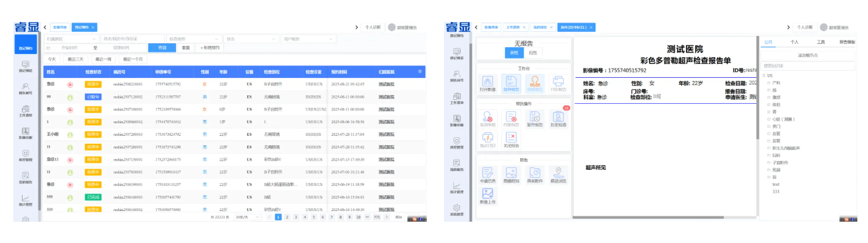The width and height of the screenshot is (868, 243).
Task: Click the 关闭报告 (close report) icon
Action: pyautogui.click(x=511, y=139)
